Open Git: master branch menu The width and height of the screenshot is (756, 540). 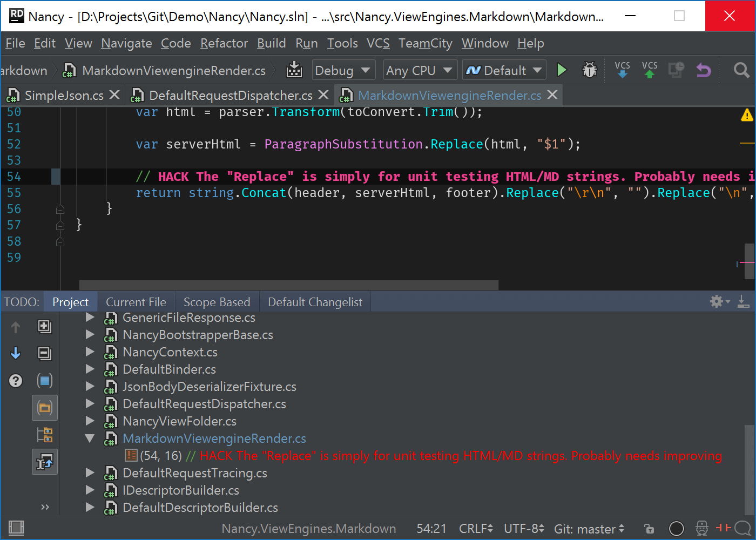pos(589,529)
